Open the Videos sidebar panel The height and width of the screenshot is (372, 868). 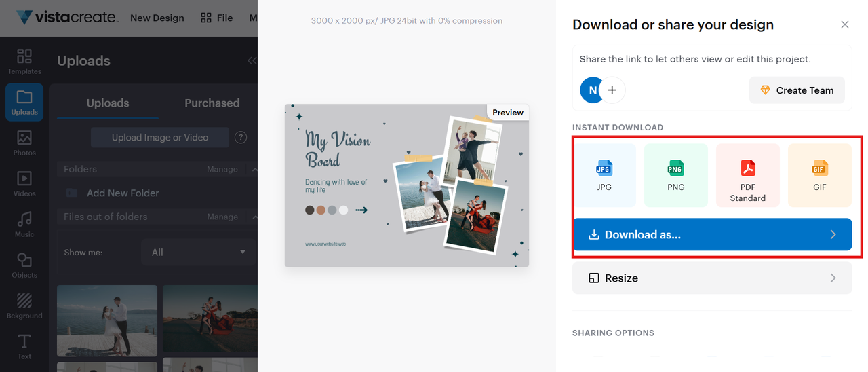pyautogui.click(x=24, y=184)
